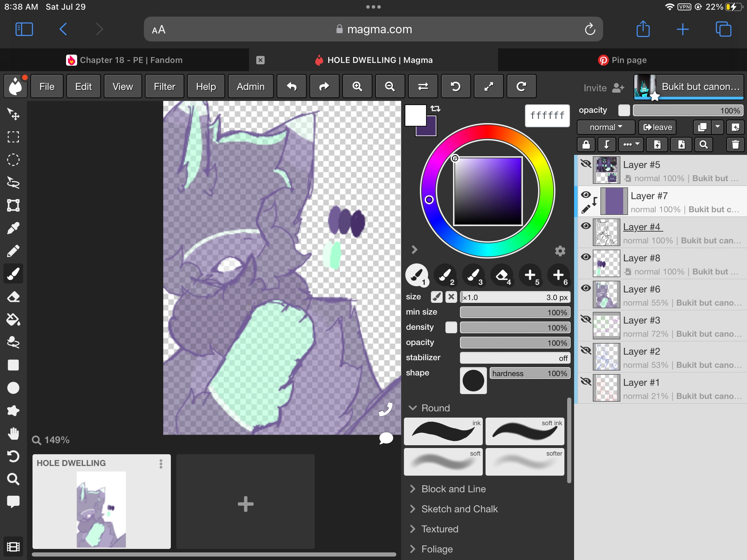Select the soft ink brush preset
Screen dimensions: 747x560
524,431
